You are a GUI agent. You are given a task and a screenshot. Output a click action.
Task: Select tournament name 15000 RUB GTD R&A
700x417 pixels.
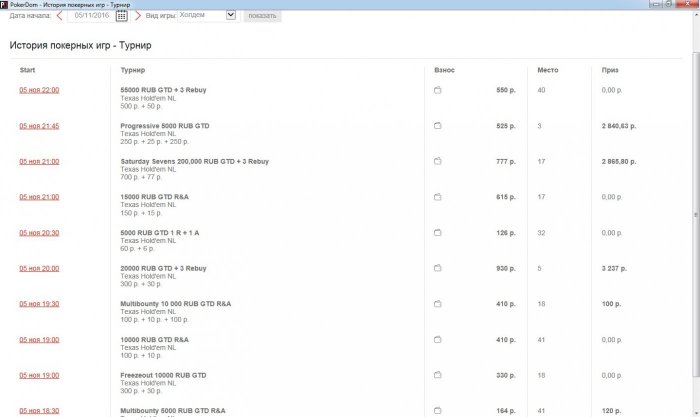click(x=154, y=196)
